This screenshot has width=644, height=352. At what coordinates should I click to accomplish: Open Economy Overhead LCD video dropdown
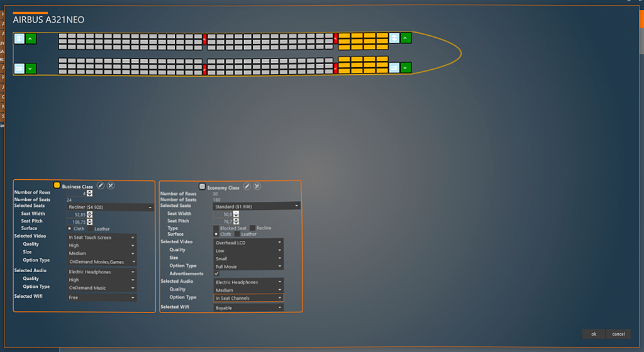pos(248,243)
